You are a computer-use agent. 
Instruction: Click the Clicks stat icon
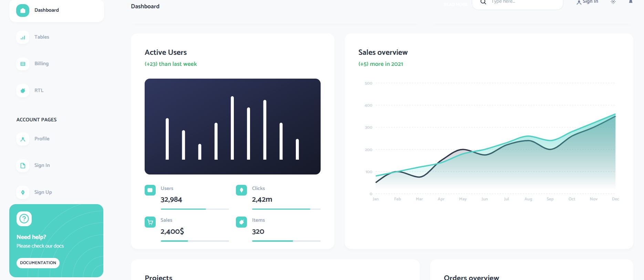[x=241, y=190]
